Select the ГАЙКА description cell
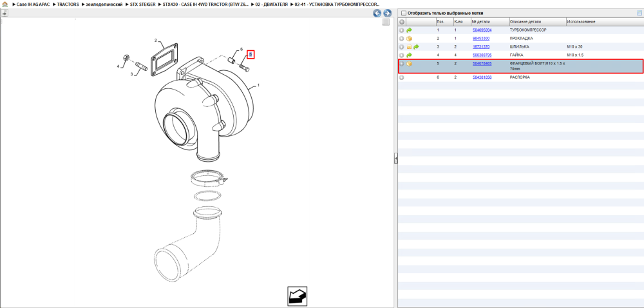Image resolution: width=644 pixels, height=308 pixels. (x=516, y=55)
